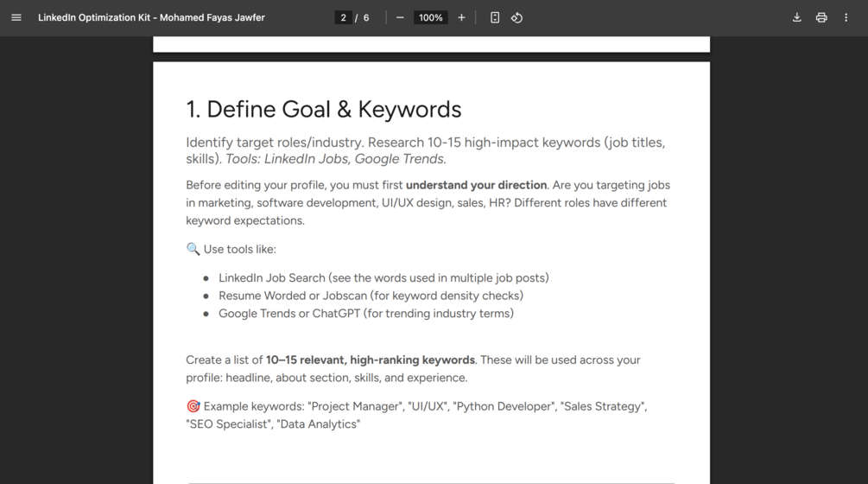The image size is (868, 484).
Task: Click the bold "understand your direction" text
Action: coord(476,185)
